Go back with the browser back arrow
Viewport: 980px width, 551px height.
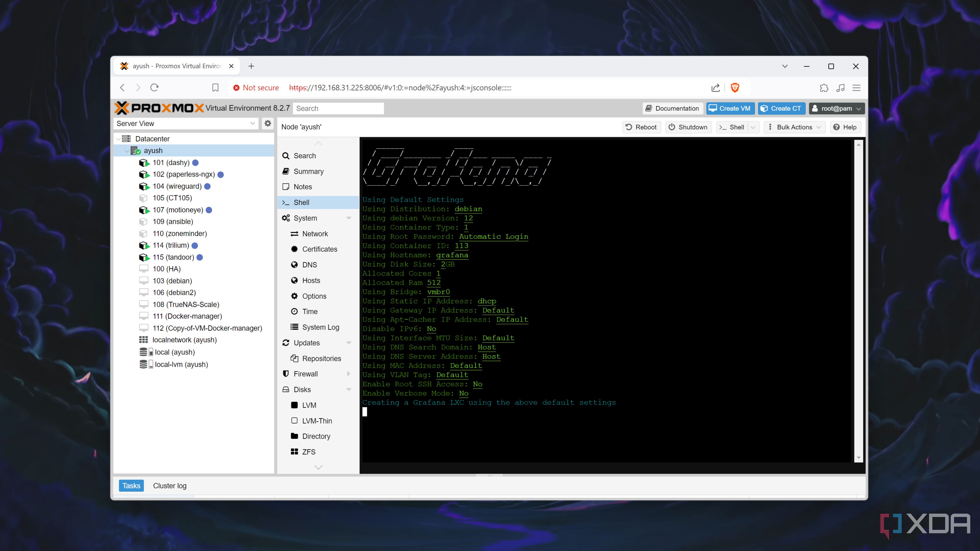pos(122,87)
